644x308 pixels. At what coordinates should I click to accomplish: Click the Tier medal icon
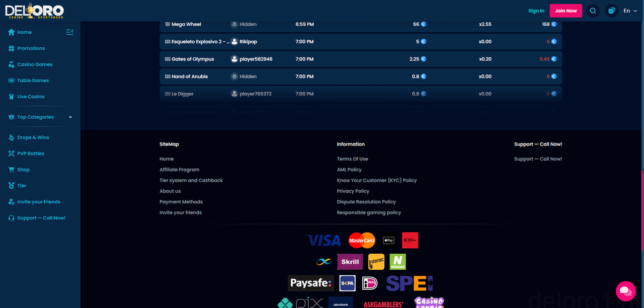click(x=12, y=186)
